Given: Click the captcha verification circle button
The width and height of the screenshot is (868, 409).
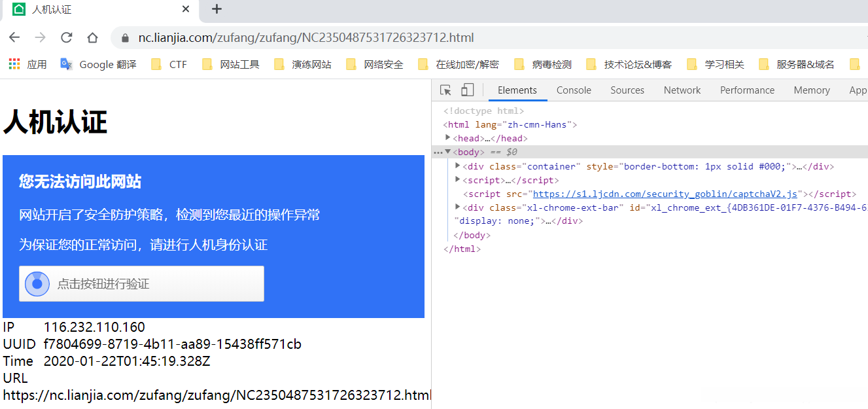Looking at the screenshot, I should [x=37, y=283].
